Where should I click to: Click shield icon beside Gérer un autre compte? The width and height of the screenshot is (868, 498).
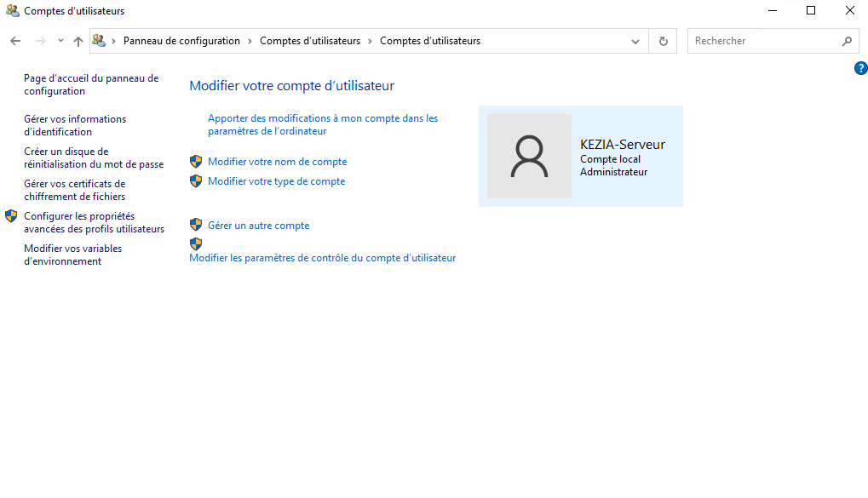tap(196, 225)
